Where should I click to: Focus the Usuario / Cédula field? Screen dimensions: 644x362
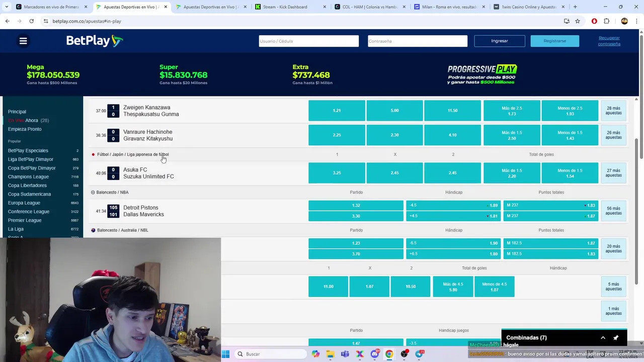(308, 41)
